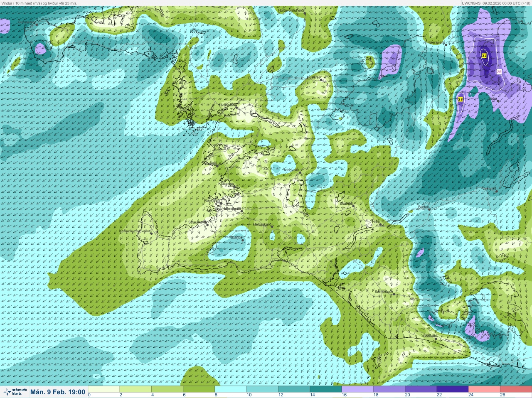
Task: Click the Búrfell station label
Action: (423, 206)
